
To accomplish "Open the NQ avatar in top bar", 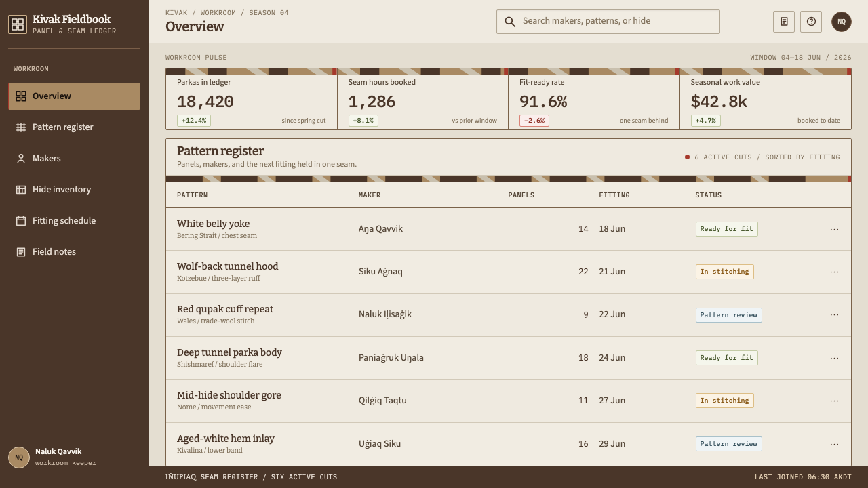I will [842, 22].
